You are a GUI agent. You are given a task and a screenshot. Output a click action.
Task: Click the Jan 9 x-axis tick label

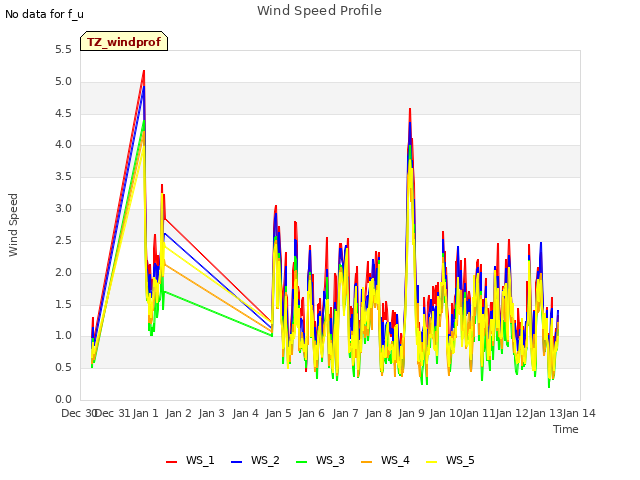pyautogui.click(x=412, y=413)
